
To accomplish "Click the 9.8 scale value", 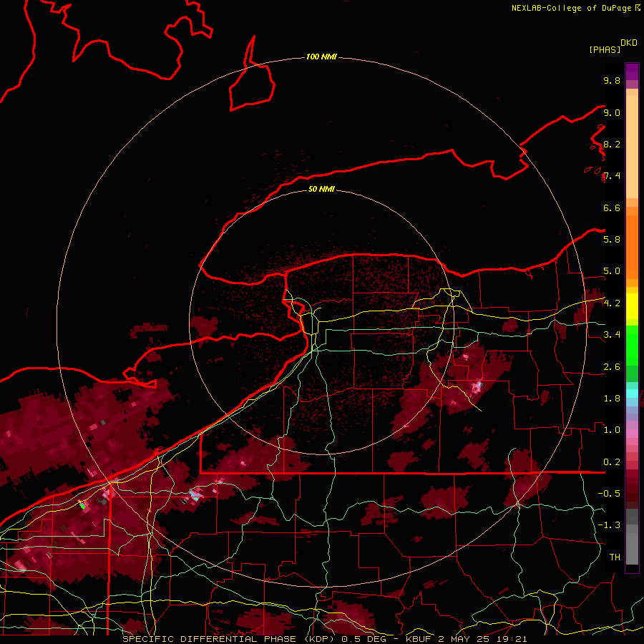I will coord(612,80).
